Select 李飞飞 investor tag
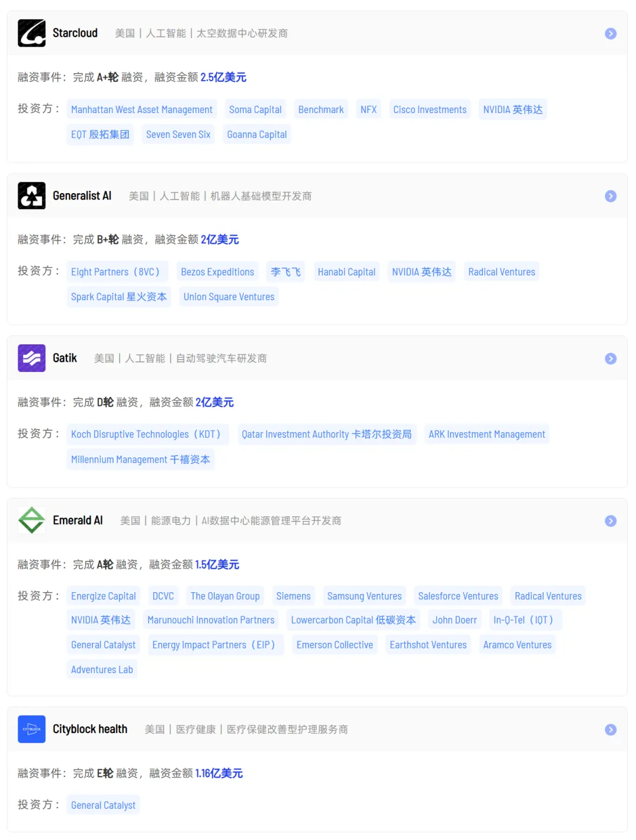The width and height of the screenshot is (636, 840). 286,272
